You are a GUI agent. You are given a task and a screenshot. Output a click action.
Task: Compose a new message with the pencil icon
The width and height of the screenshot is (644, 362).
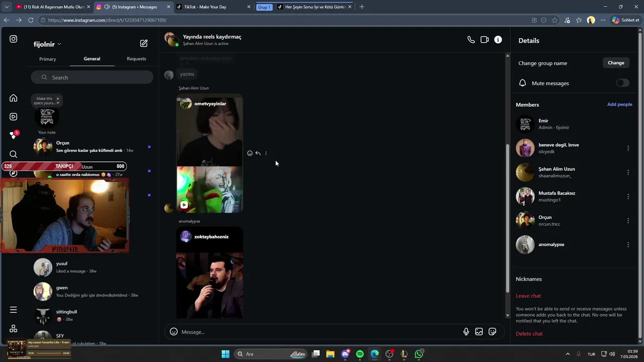[144, 44]
